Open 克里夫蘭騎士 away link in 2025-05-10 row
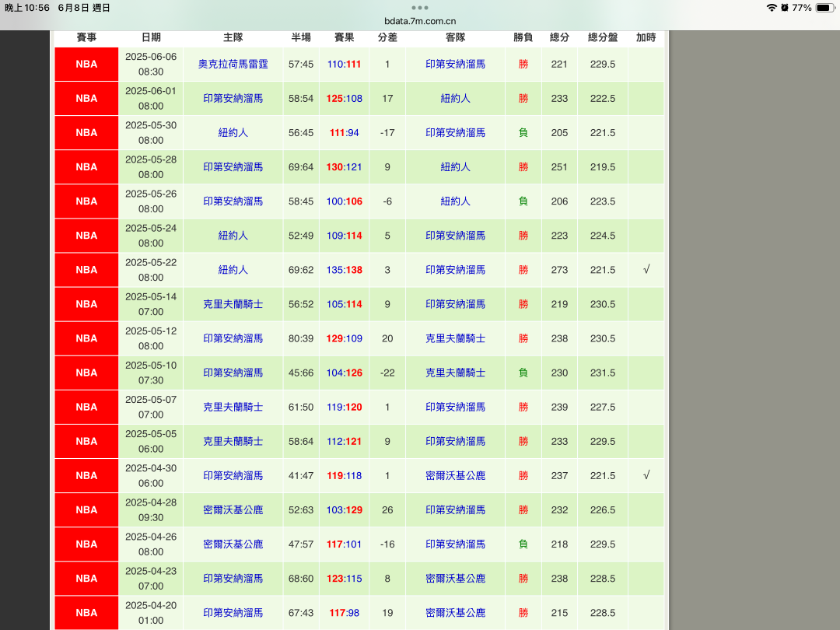 pos(455,373)
